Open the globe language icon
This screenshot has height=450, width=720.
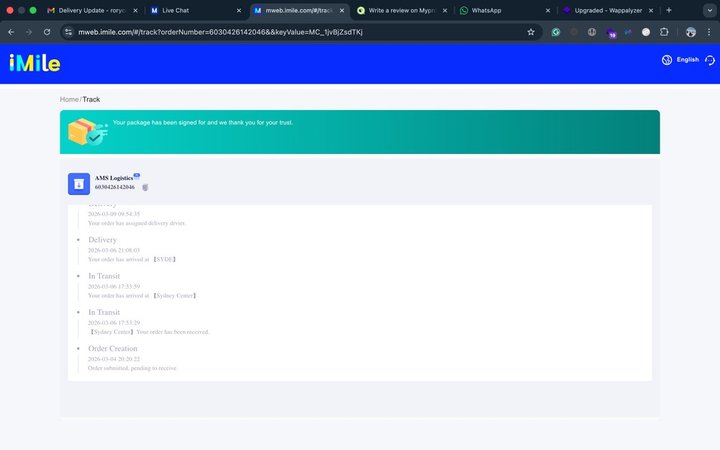667,60
